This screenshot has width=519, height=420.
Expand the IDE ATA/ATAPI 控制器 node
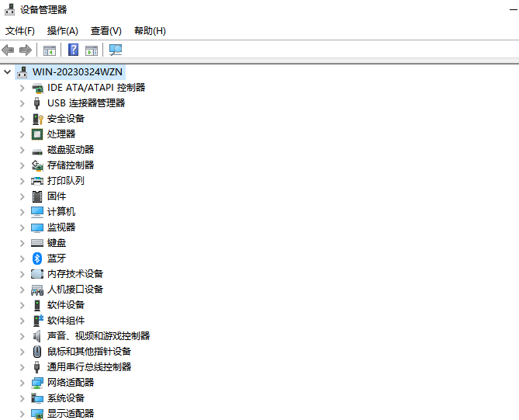22,88
